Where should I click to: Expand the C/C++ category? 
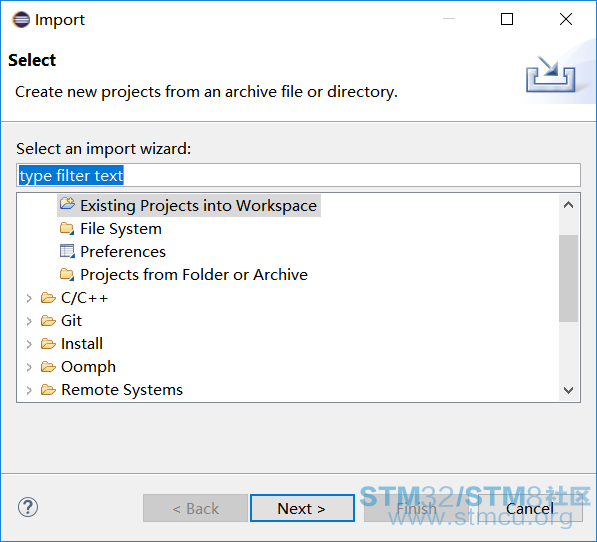[x=29, y=298]
